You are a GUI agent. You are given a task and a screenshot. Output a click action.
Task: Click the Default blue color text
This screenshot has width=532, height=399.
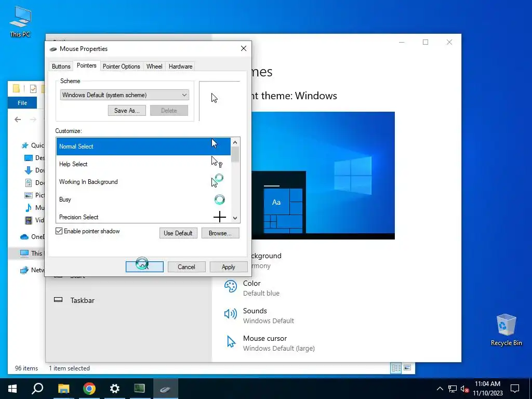261,294
